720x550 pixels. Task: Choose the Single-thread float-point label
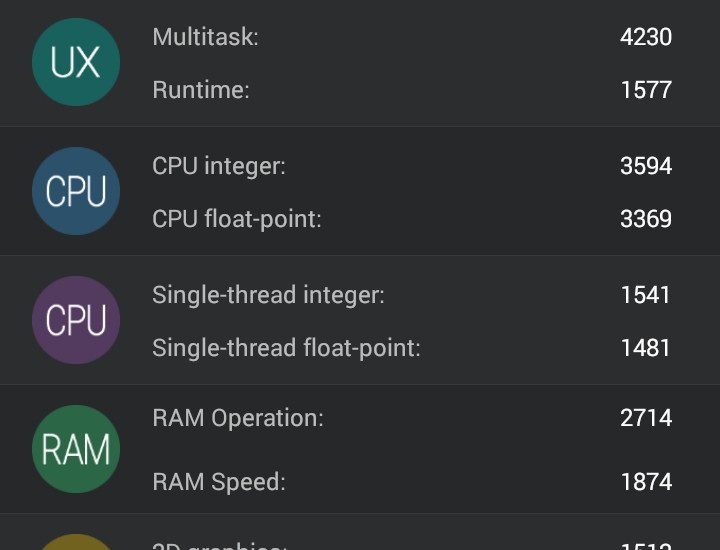click(286, 348)
